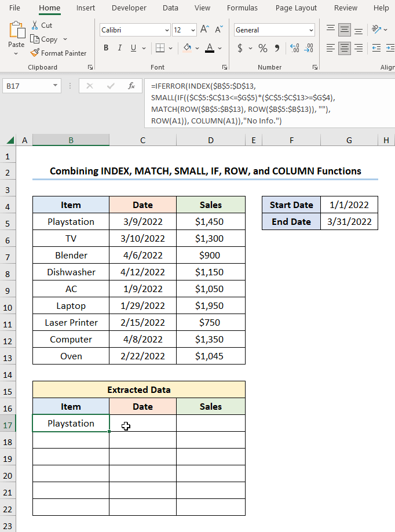Set Middle Align for cell text

(345, 30)
